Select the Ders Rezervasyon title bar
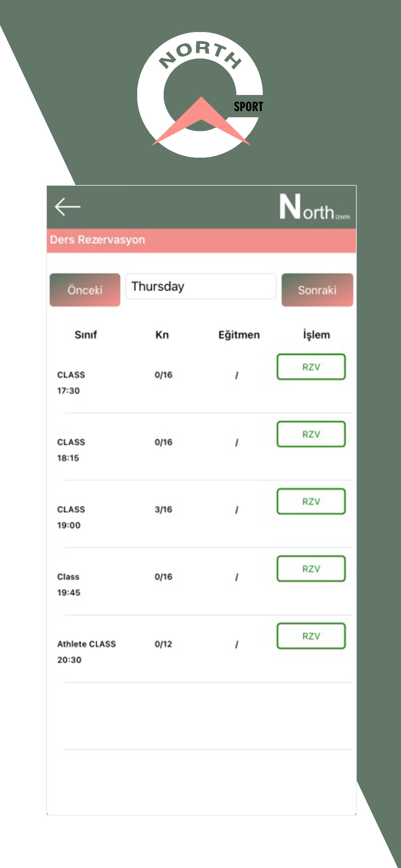 201,240
